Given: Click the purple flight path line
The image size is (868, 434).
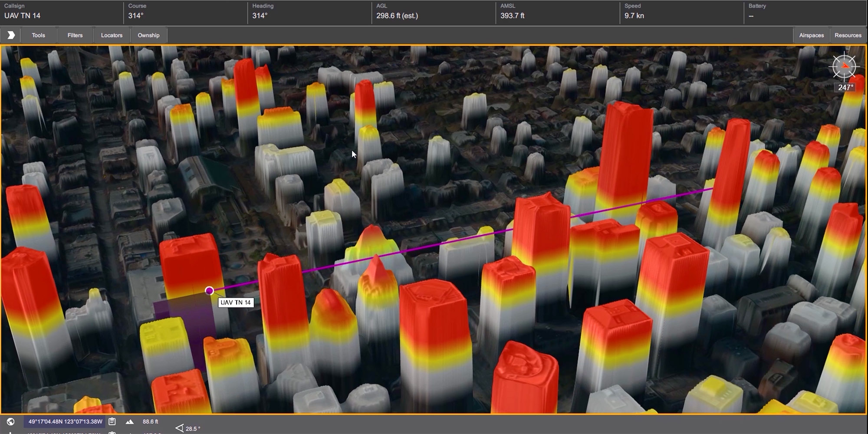Looking at the screenshot, I should coord(434,245).
